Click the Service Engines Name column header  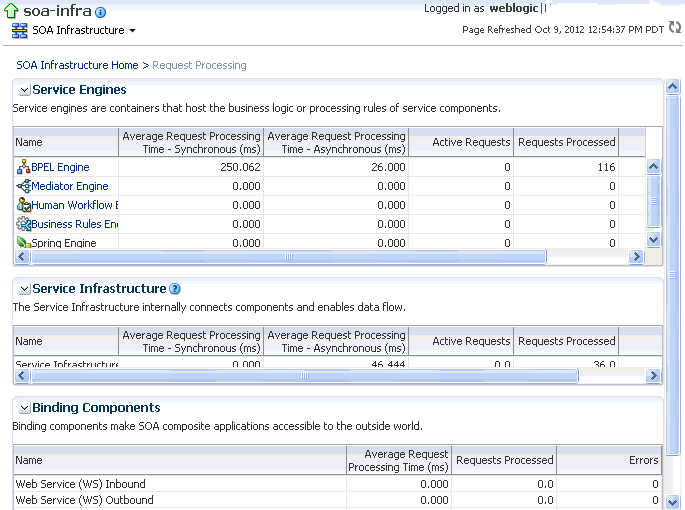tap(66, 142)
